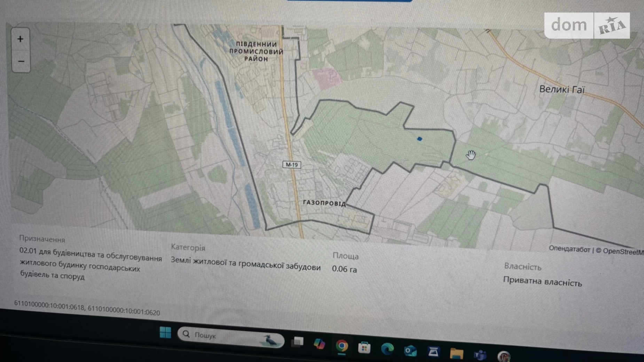Open the Scan app from taskbar

433,352
